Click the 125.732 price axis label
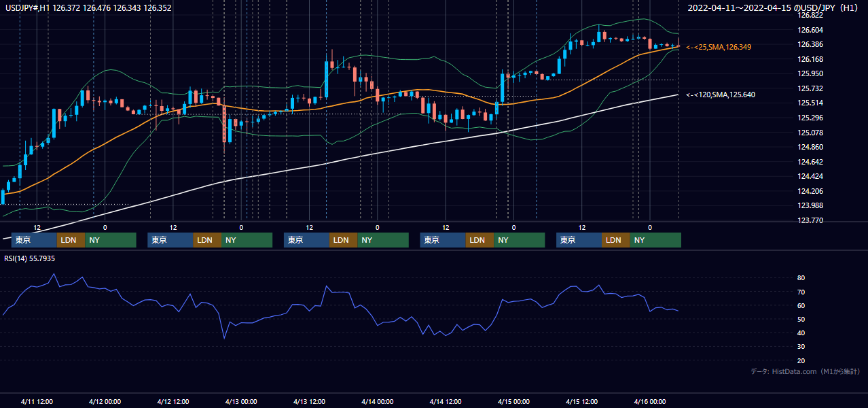The height and width of the screenshot is (408, 868). coord(810,88)
